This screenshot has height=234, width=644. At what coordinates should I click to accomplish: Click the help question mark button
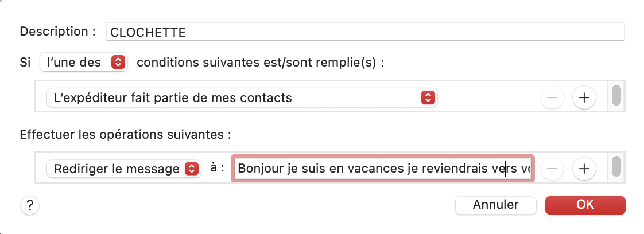click(29, 205)
